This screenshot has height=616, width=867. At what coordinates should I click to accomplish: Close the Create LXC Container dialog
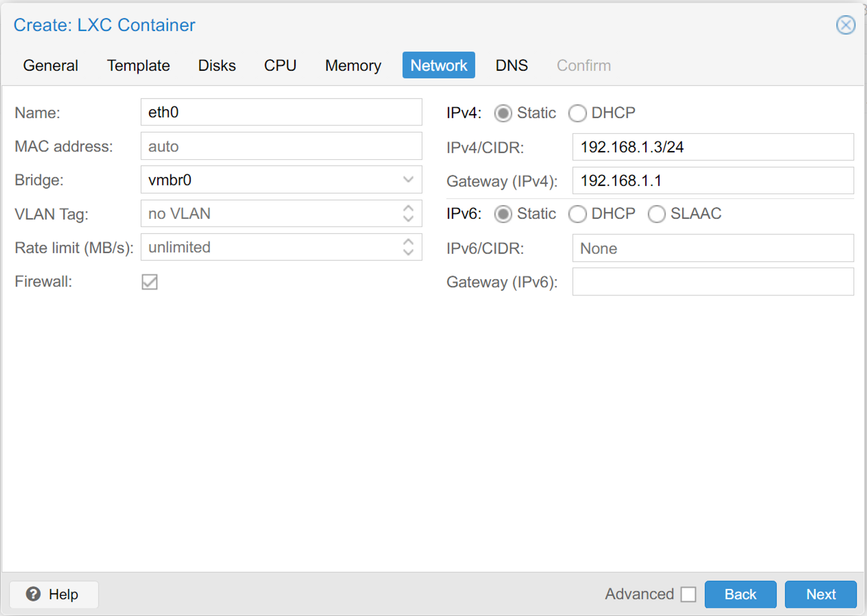point(845,25)
